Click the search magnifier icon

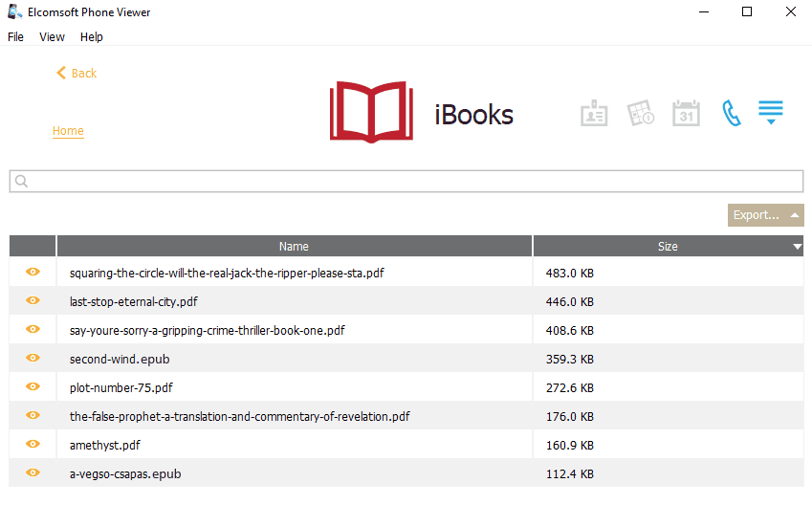22,182
